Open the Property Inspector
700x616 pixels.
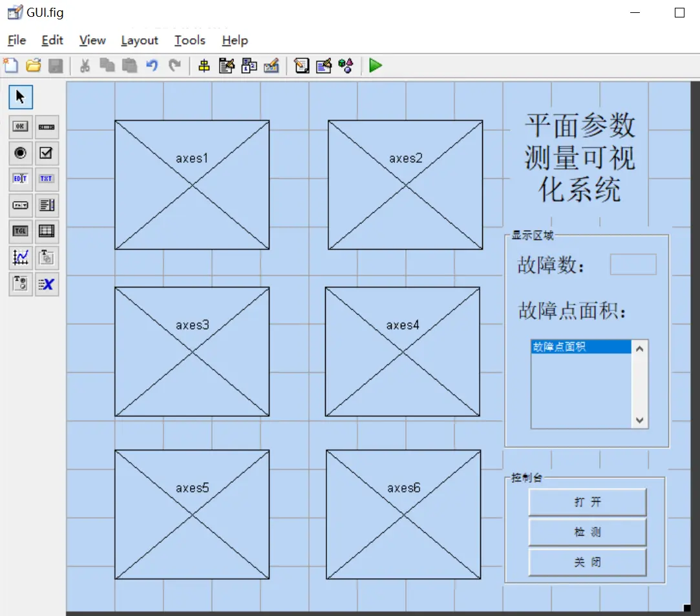[324, 66]
